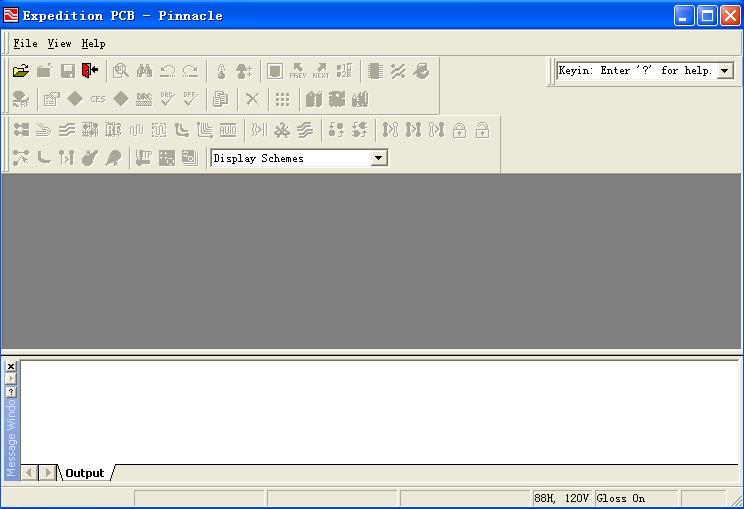The image size is (744, 509).
Task: Click the DFF checkmark icon
Action: point(190,99)
